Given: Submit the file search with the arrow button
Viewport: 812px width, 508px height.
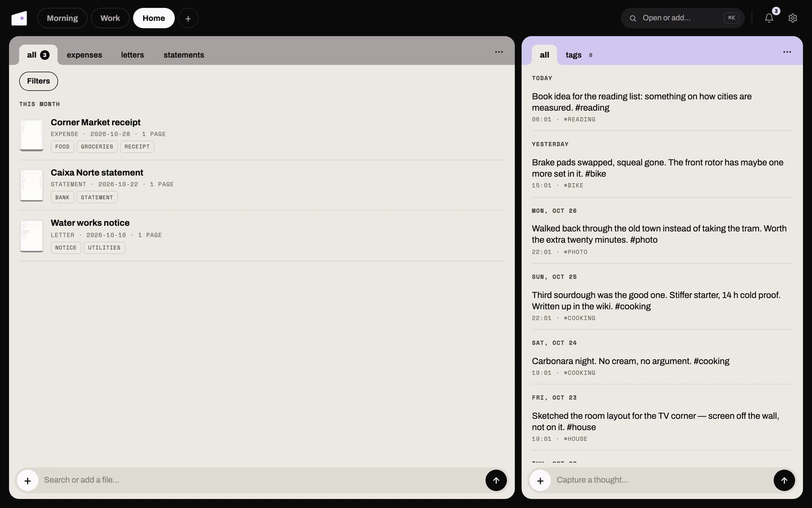Looking at the screenshot, I should pyautogui.click(x=496, y=480).
